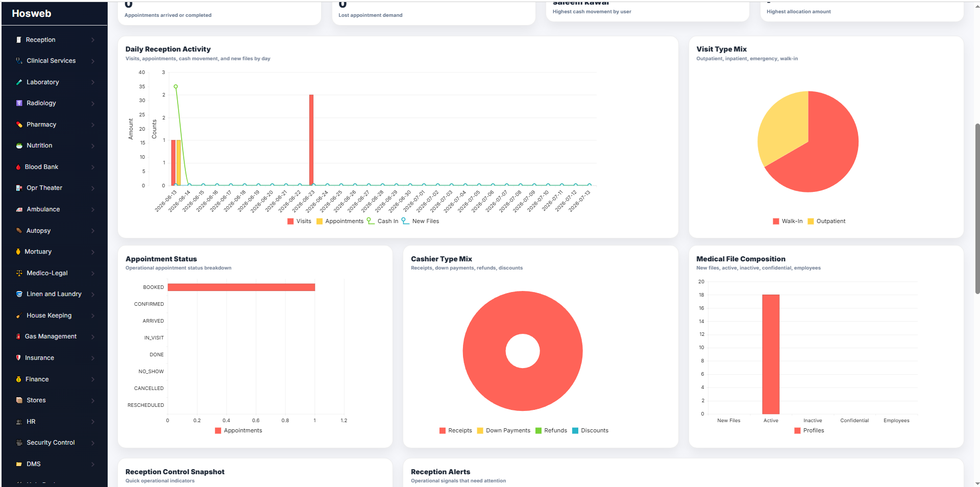Screen dimensions: 980x487
Task: Open the Radiology menu item
Action: [x=54, y=103]
